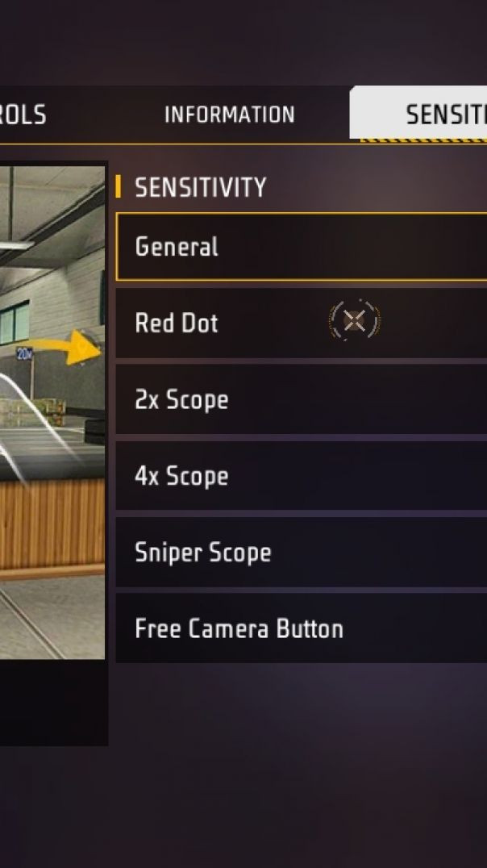
Task: Choose the Red Dot sensitivity label
Action: coord(177,323)
